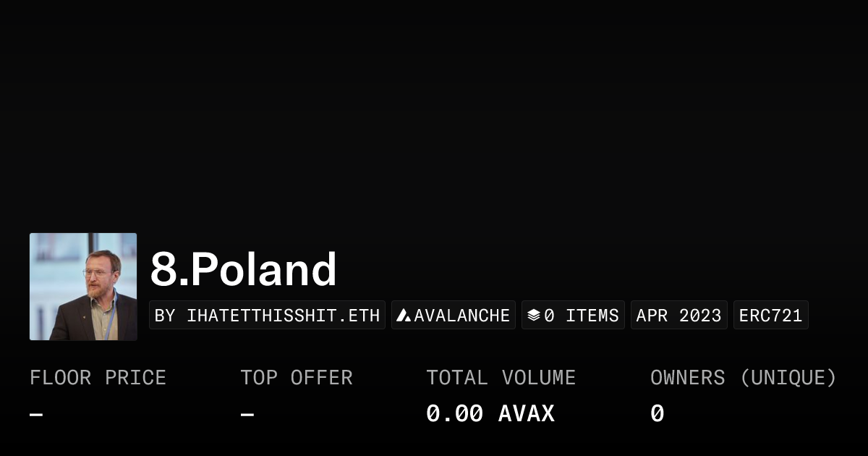Click the items layers icon
Viewport: 868px width, 456px height.
pos(534,314)
